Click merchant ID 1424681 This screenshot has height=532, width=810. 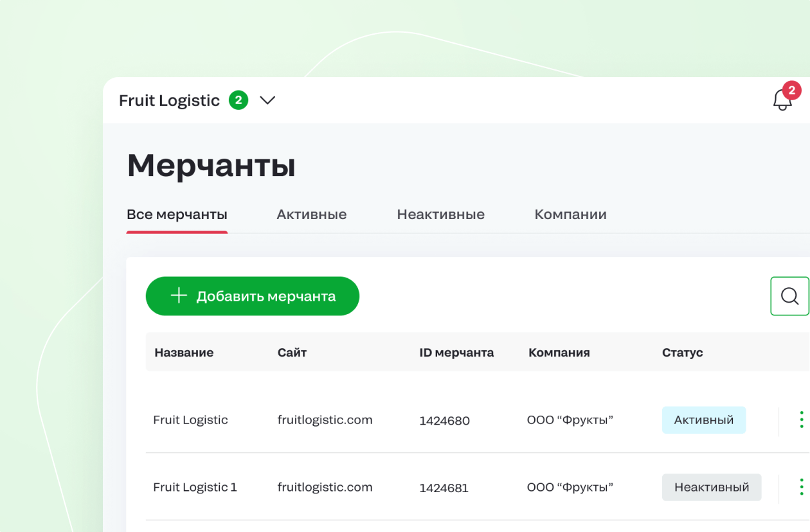click(444, 488)
